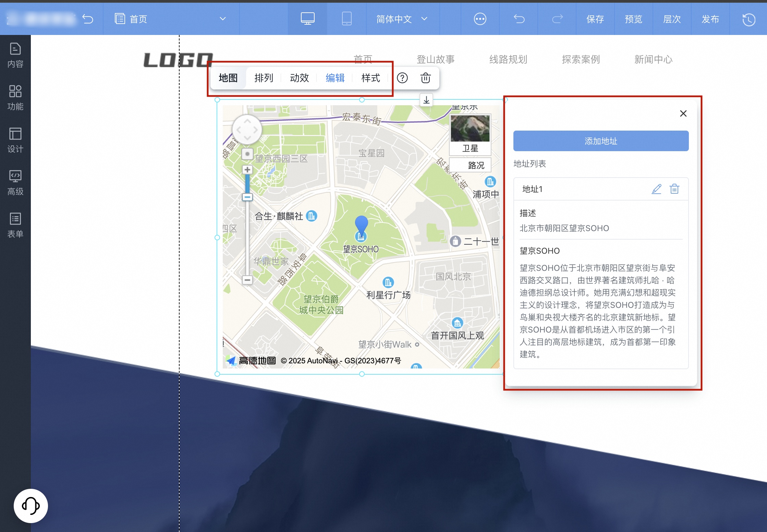Select the 样式 style tab
This screenshot has height=532, width=767.
[x=371, y=78]
